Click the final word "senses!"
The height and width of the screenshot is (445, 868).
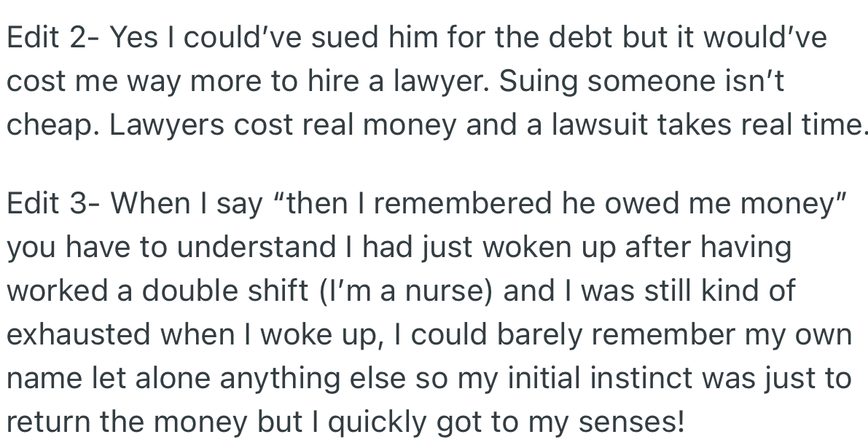pos(633,422)
